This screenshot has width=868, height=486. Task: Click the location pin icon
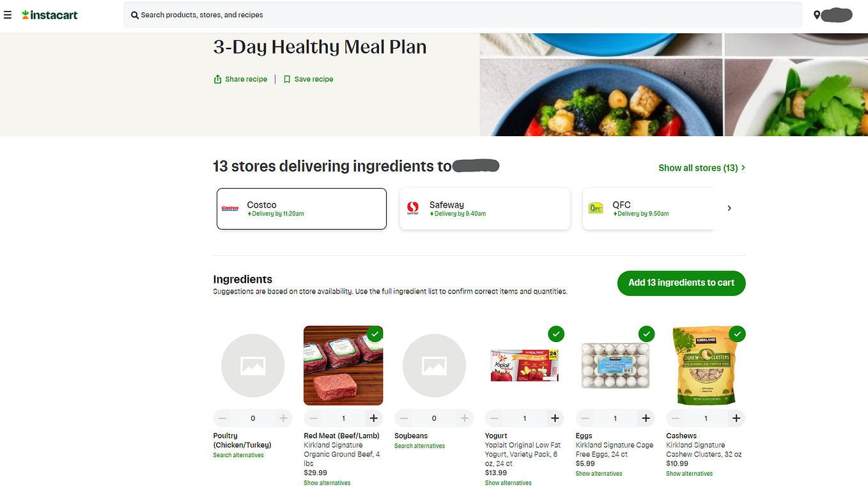pos(817,15)
